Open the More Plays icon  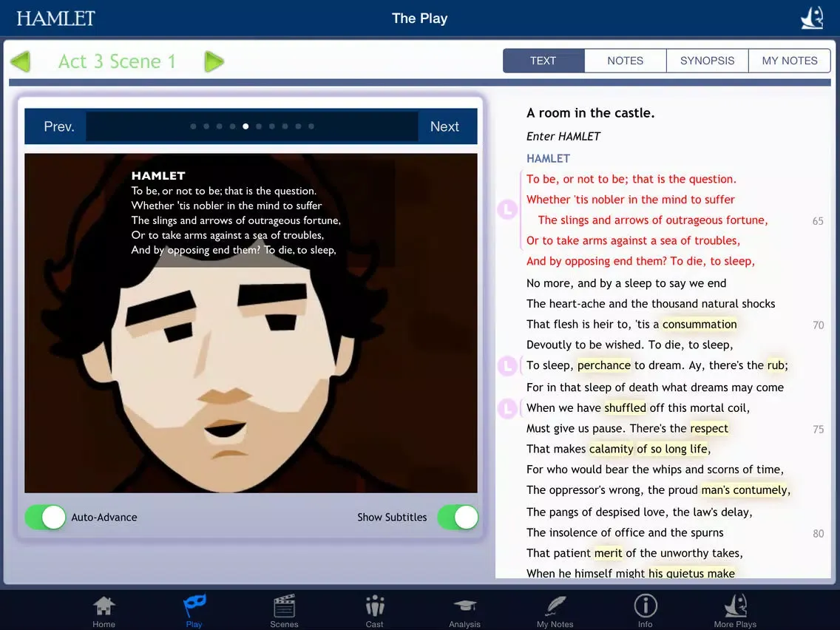735,612
